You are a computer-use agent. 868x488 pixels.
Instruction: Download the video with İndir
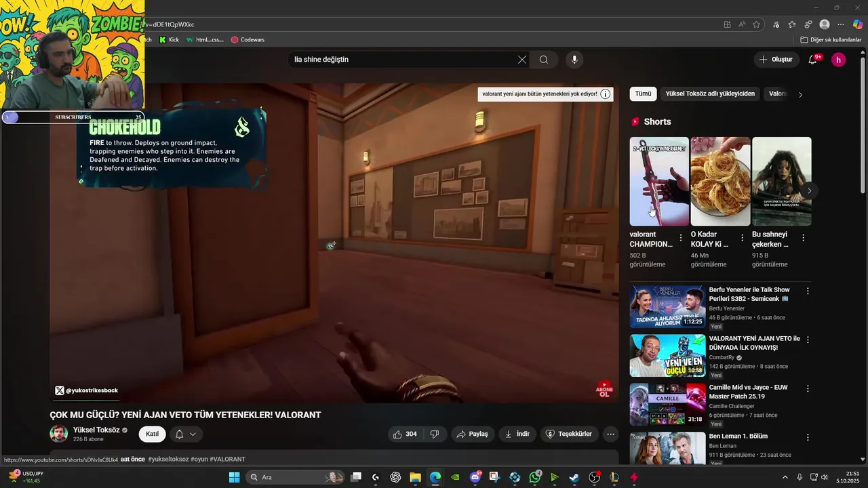(x=517, y=434)
